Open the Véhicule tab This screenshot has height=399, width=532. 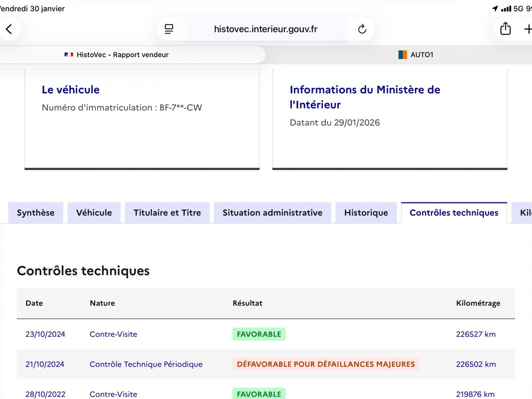pos(94,213)
